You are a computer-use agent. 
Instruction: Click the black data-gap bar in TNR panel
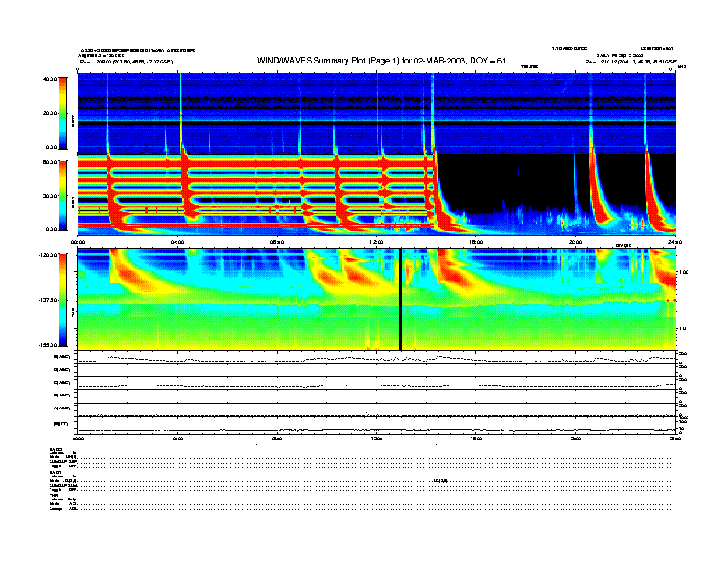[400, 300]
